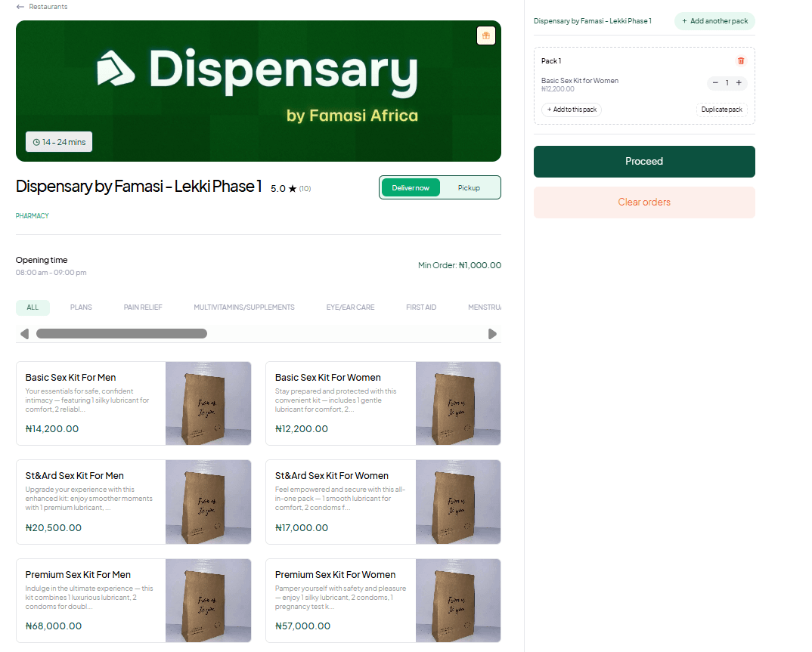Open the Premium Sex Kit For Women title
This screenshot has width=812, height=652.
tap(335, 575)
